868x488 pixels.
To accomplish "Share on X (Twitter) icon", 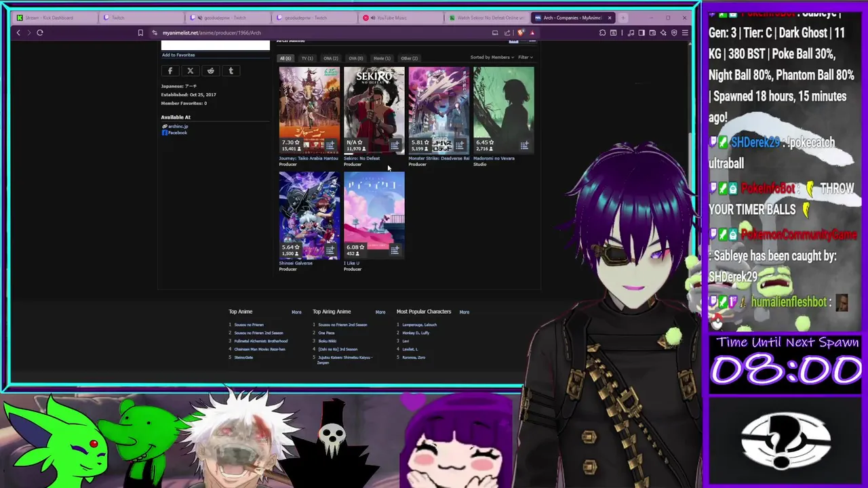I will click(x=191, y=70).
